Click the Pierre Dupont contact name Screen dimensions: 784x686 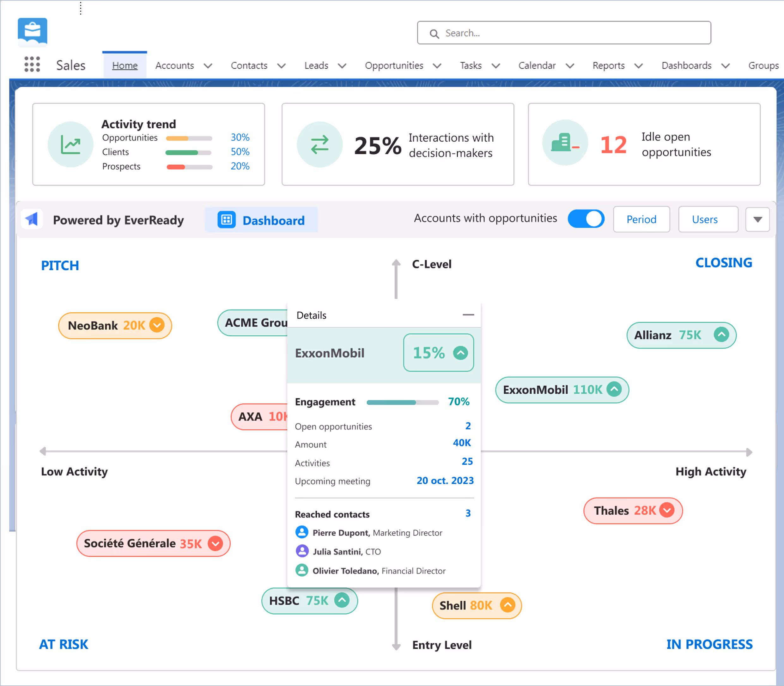(x=341, y=533)
